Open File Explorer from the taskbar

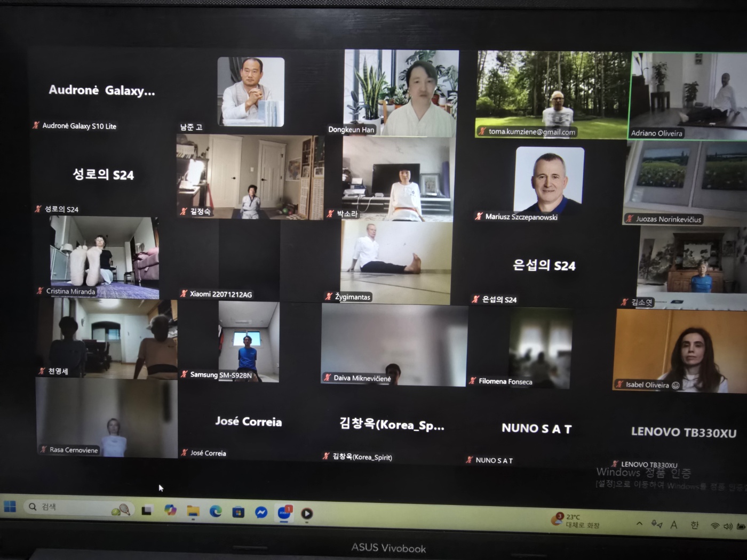click(193, 511)
